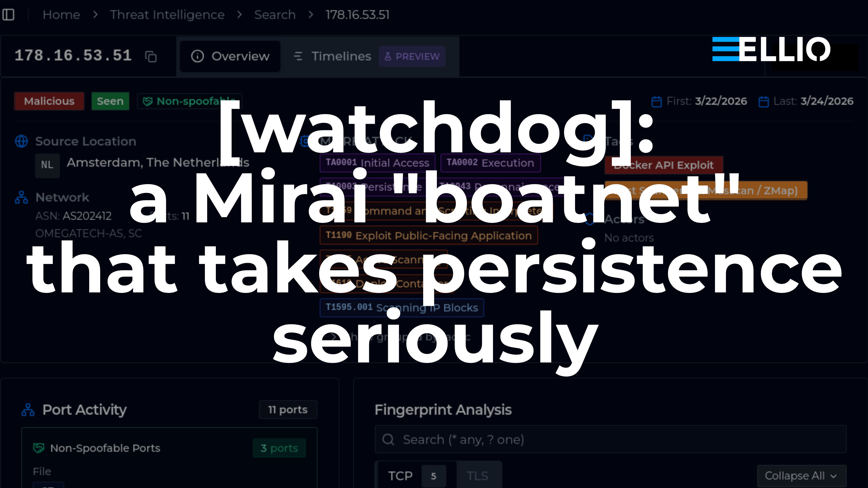Click the Non-spoofable shield badge

(x=189, y=101)
